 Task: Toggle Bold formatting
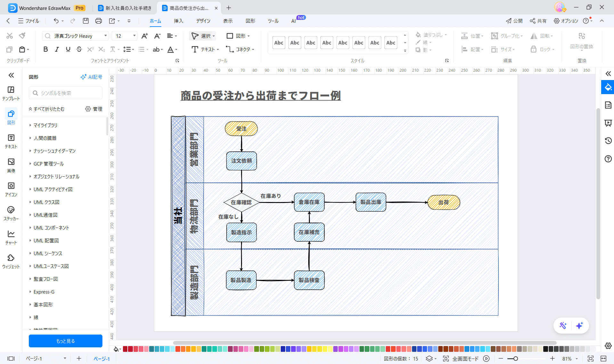45,49
